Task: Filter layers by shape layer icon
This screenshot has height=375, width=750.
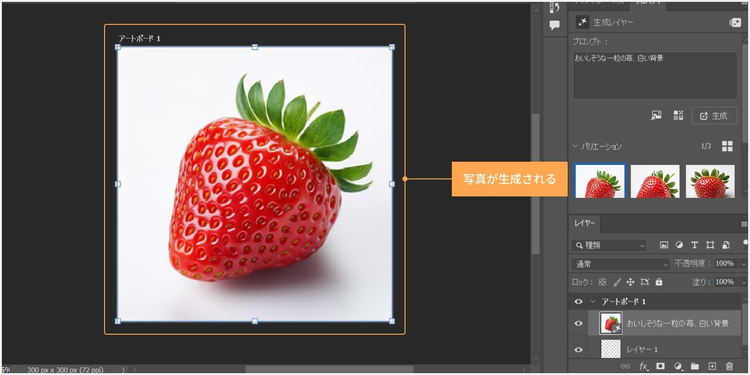Action: click(710, 245)
